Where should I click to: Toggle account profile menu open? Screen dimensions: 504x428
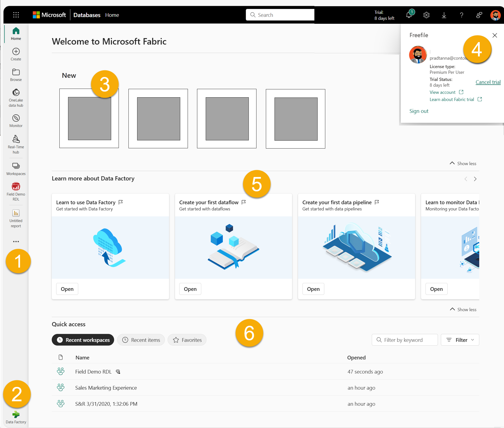(x=495, y=15)
